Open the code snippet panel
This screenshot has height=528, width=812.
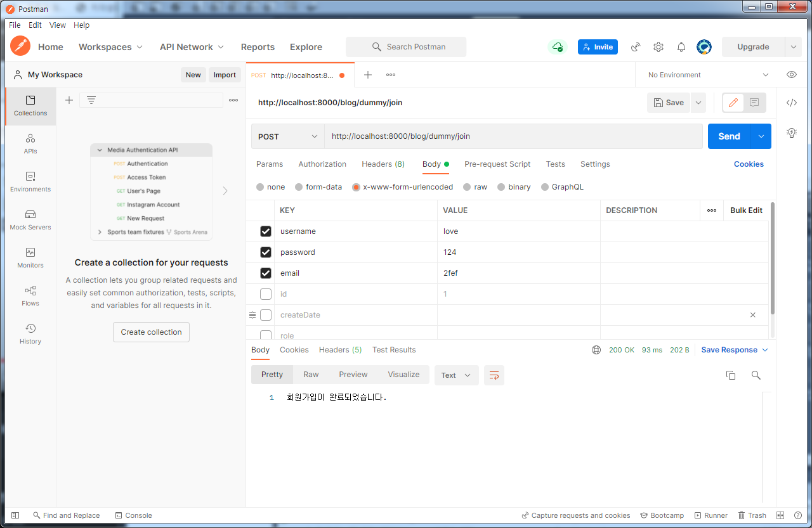[792, 103]
